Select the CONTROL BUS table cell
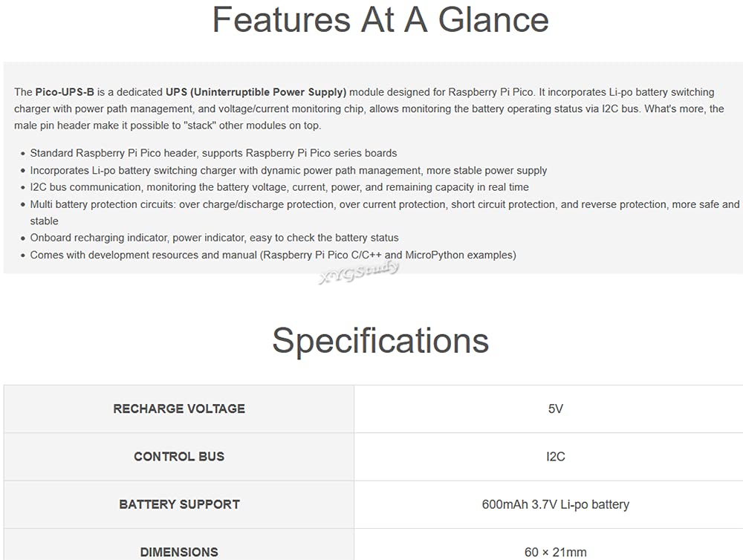The width and height of the screenshot is (743, 560). tap(178, 457)
